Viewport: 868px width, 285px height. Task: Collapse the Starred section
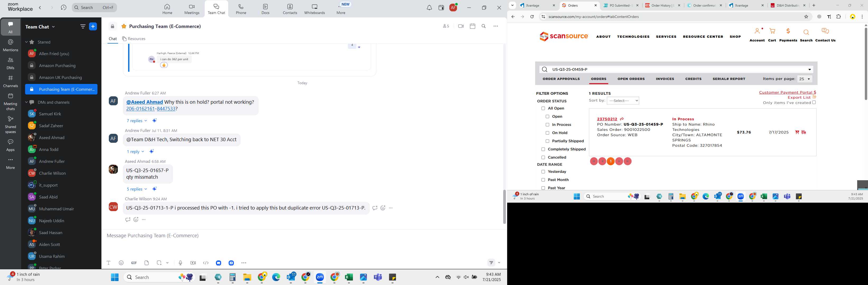[x=26, y=42]
